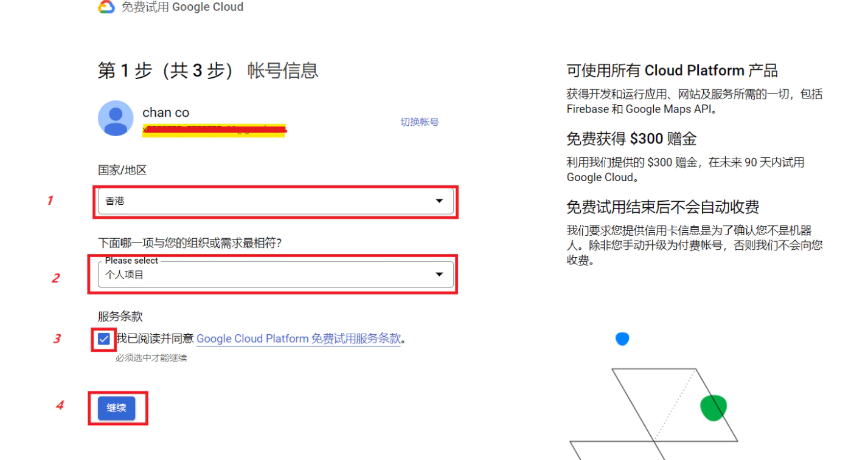Click the 免费获得 $300 赠金 heading
The width and height of the screenshot is (868, 460).
click(631, 139)
